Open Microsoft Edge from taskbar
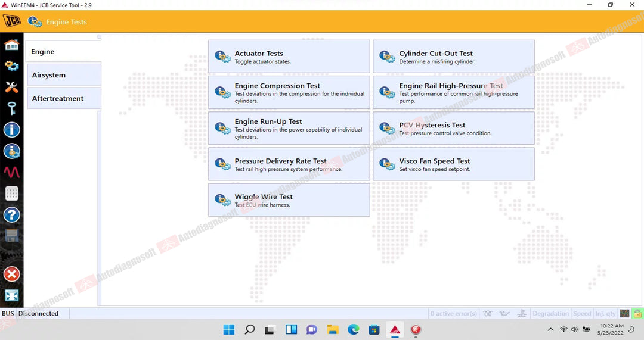This screenshot has width=644, height=340. [353, 329]
